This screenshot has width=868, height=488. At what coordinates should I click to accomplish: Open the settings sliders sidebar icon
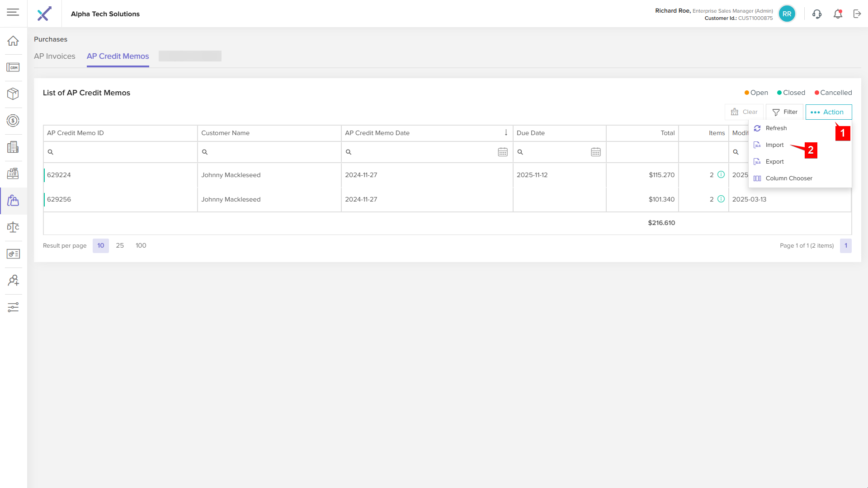pyautogui.click(x=13, y=307)
